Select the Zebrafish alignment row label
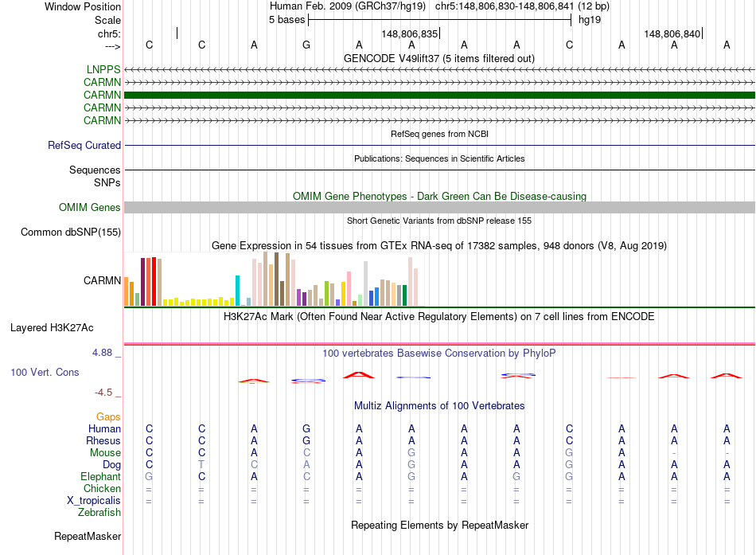The height and width of the screenshot is (555, 756). 99,513
